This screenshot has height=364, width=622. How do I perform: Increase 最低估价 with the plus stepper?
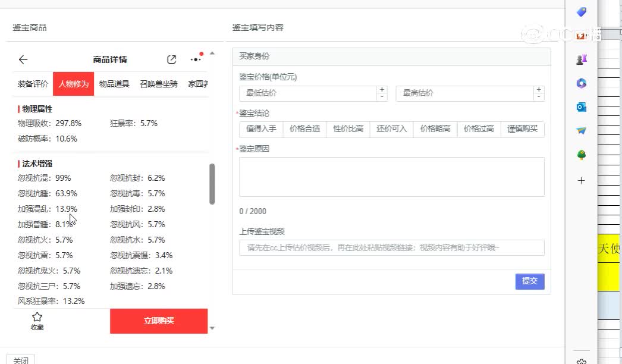click(382, 90)
